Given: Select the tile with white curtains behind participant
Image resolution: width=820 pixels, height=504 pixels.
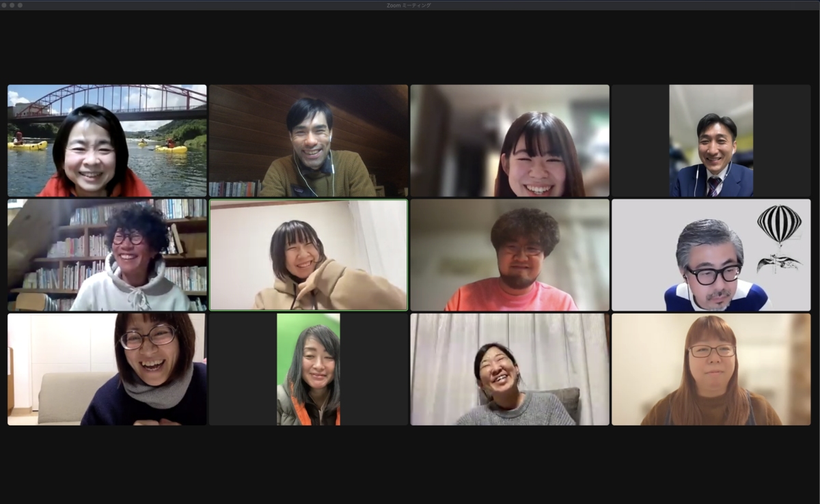Looking at the screenshot, I should tap(510, 369).
